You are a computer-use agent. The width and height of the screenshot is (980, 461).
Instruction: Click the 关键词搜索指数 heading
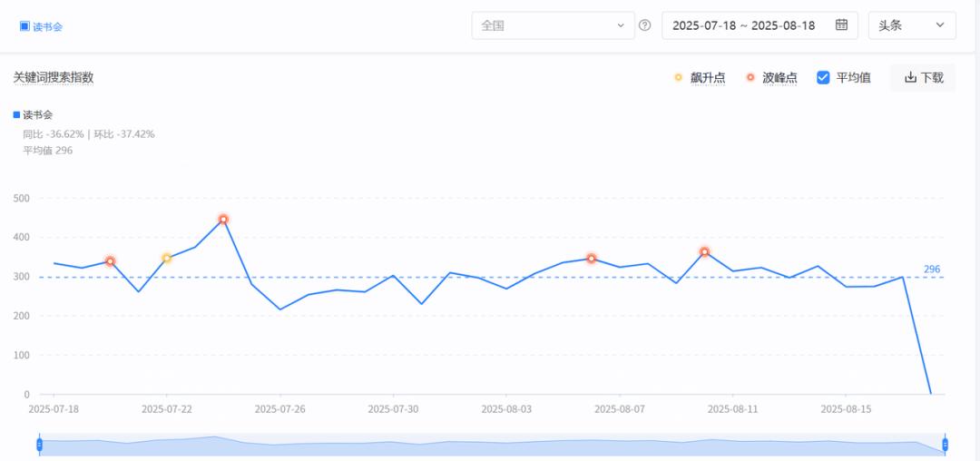tap(54, 77)
